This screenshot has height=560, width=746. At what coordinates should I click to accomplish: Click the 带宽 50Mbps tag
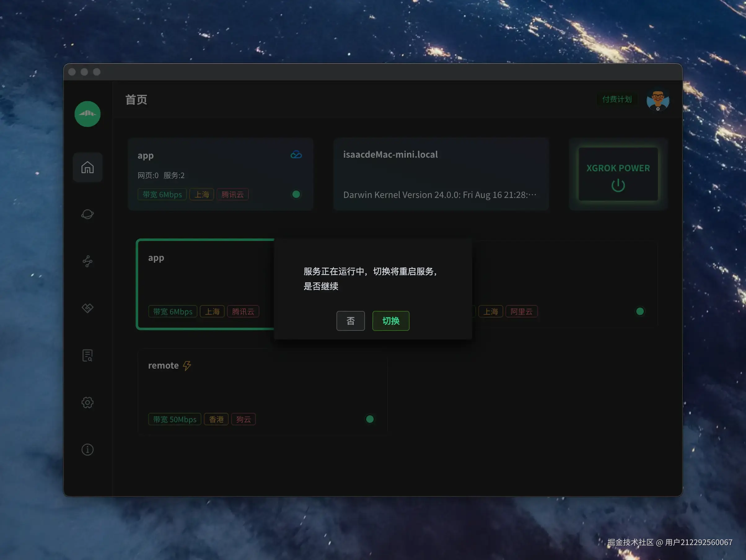[x=175, y=419]
